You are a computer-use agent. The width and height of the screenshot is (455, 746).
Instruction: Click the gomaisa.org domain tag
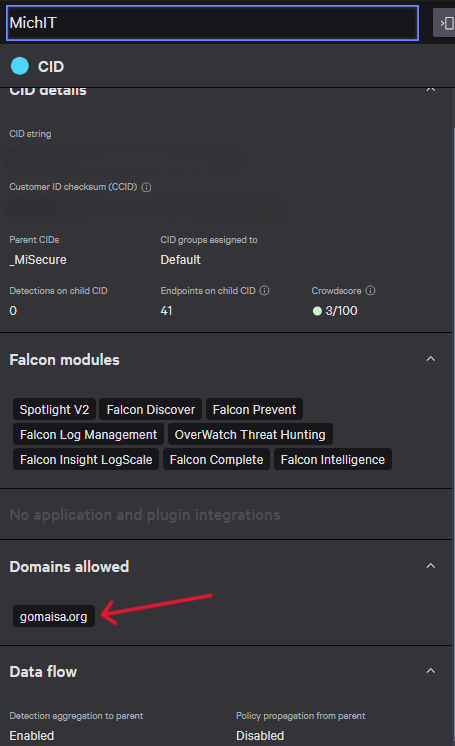pos(53,616)
